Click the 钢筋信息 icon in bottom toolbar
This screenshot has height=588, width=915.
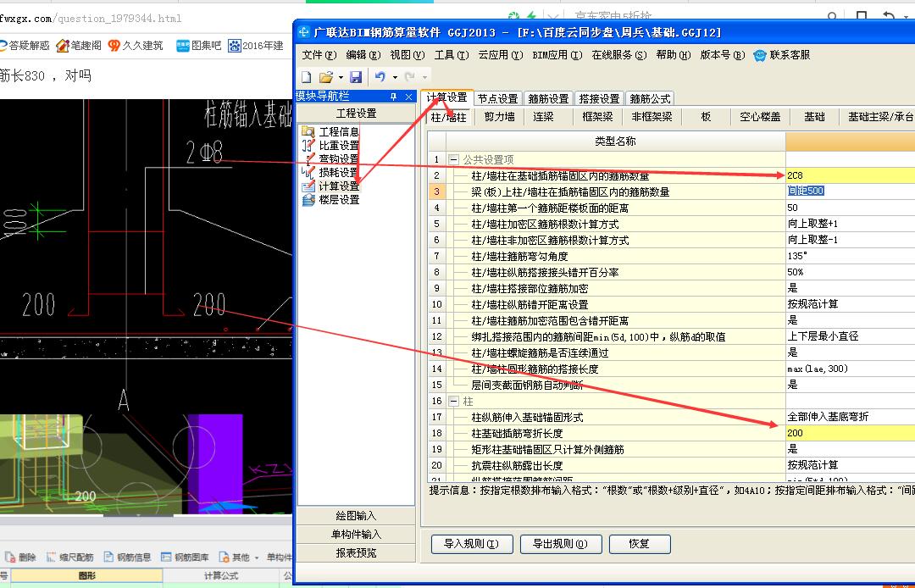[108, 557]
